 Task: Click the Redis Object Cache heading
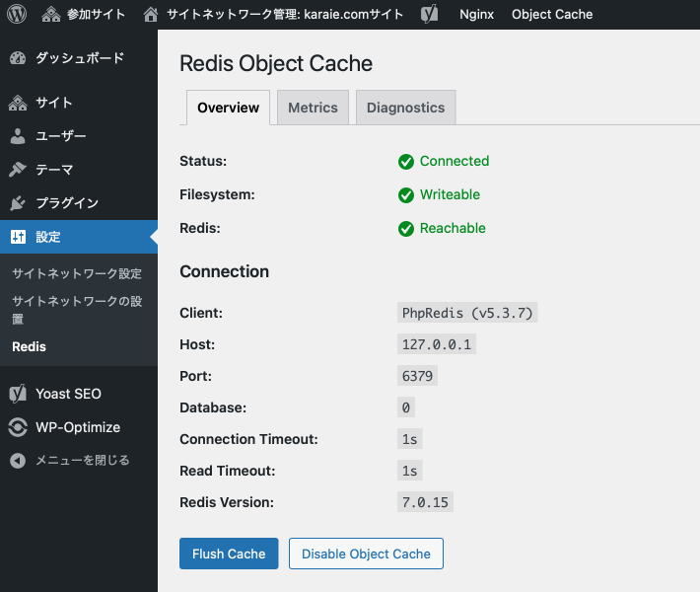tap(276, 63)
